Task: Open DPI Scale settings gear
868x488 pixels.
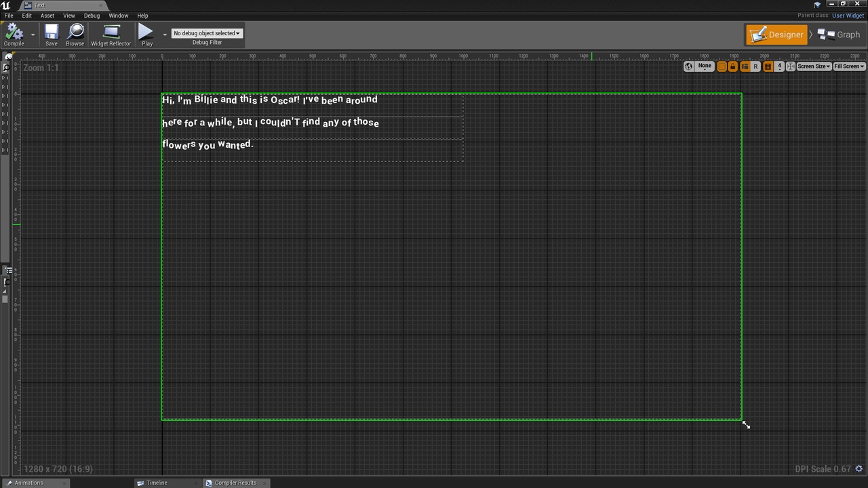Action: pyautogui.click(x=859, y=469)
